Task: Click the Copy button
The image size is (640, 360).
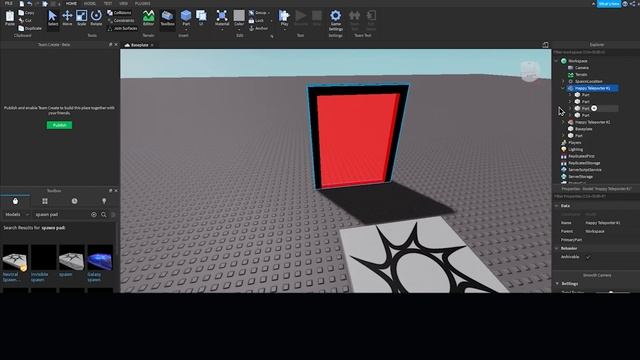Action: click(27, 13)
